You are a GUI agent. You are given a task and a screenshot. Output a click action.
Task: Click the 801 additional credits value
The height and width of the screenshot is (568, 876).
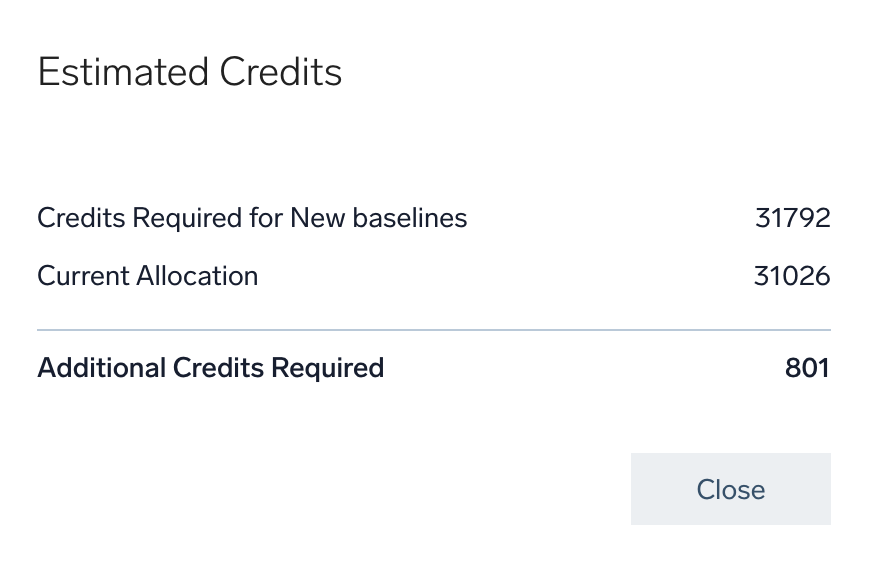[x=807, y=368]
